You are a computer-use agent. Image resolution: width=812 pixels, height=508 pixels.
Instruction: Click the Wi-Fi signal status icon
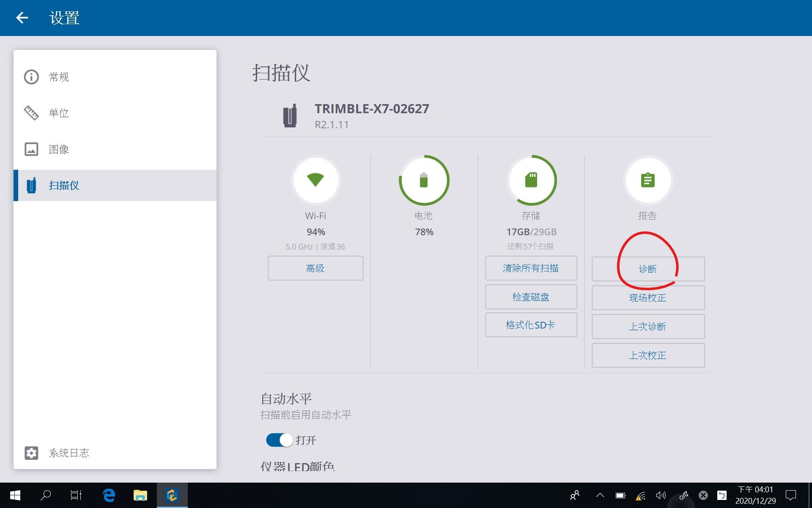click(315, 180)
